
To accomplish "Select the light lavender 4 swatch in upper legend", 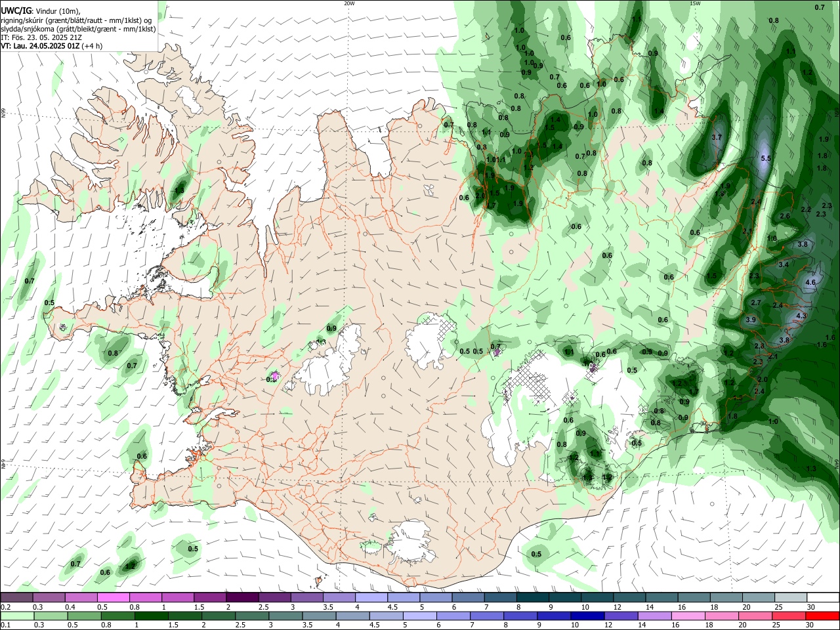I will click(x=371, y=598).
